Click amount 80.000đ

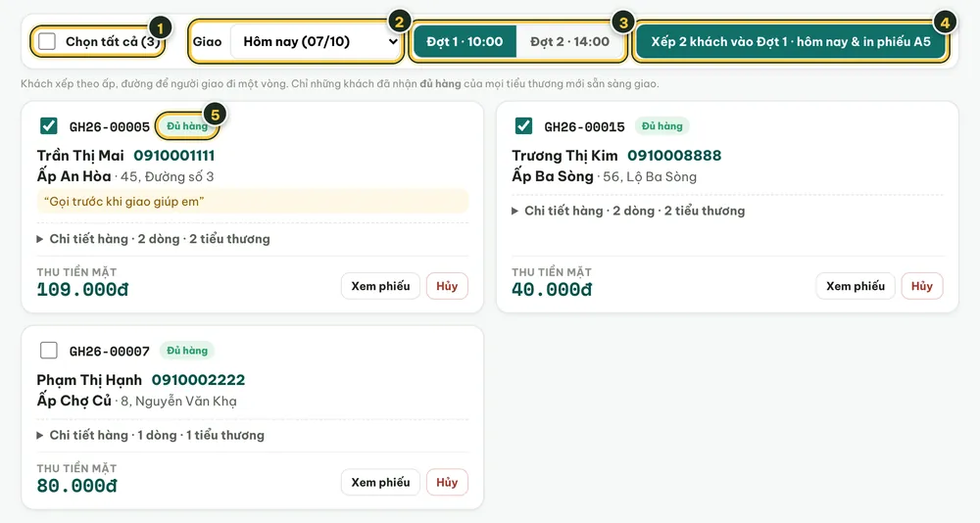76,486
